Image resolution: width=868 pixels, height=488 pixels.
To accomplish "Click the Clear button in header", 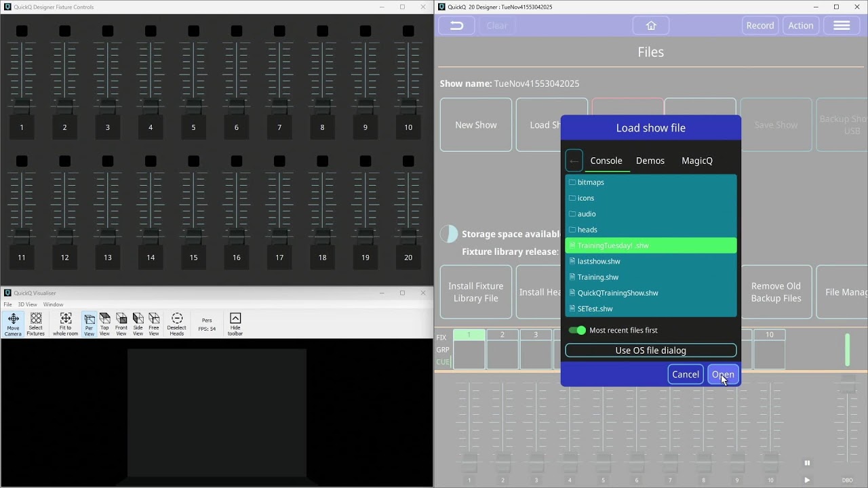I will click(x=497, y=26).
